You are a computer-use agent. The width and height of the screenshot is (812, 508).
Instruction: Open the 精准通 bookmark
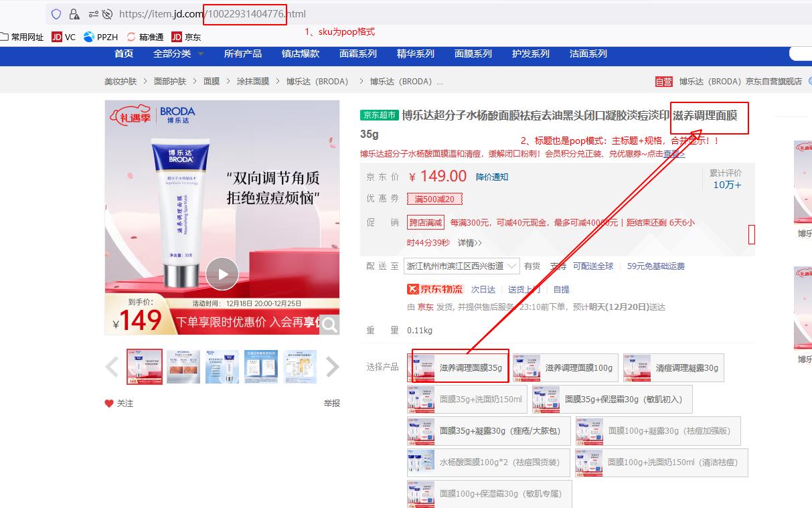pyautogui.click(x=145, y=37)
